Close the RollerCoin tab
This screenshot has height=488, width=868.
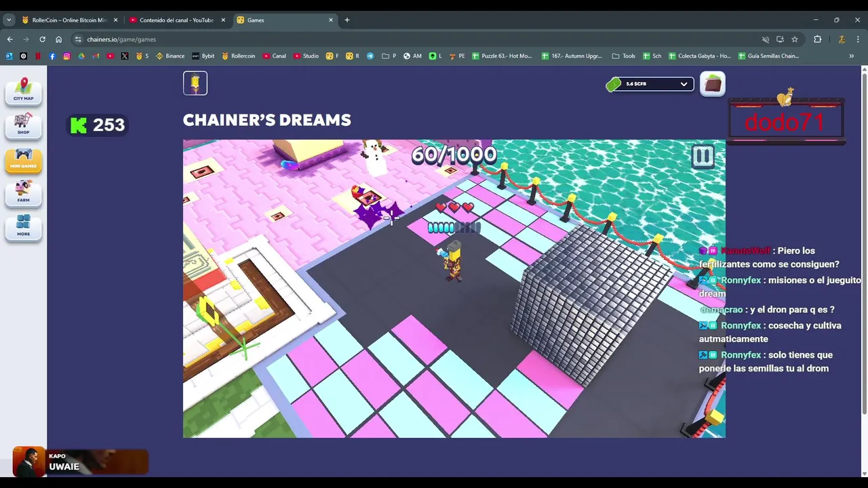[115, 20]
